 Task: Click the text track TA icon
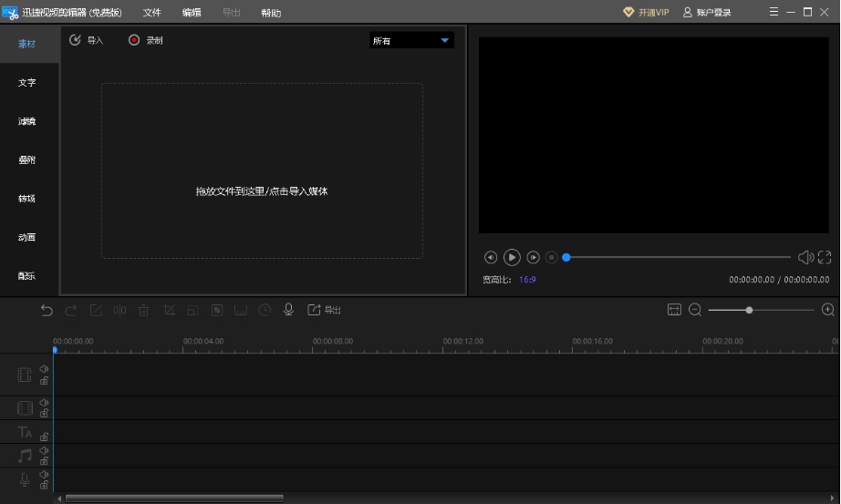[25, 432]
